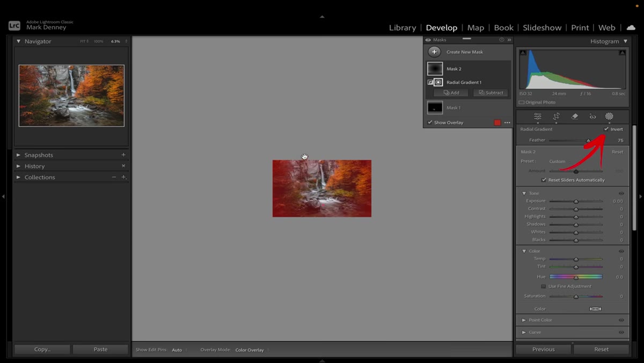Click the shadow clipping indicator in Histogram

point(523,53)
